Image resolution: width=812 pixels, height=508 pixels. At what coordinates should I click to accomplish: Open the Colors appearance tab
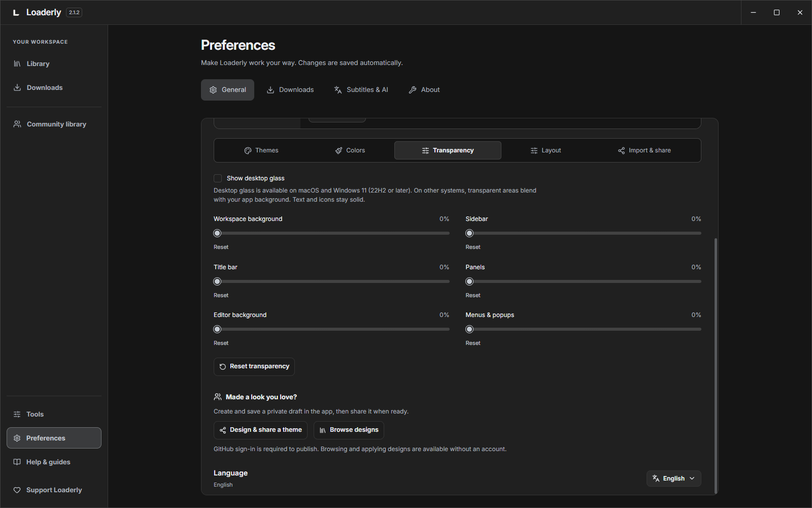350,150
